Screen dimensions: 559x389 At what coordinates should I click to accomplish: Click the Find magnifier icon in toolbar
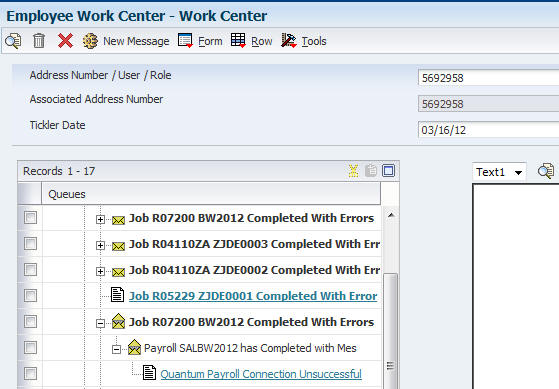click(x=13, y=41)
